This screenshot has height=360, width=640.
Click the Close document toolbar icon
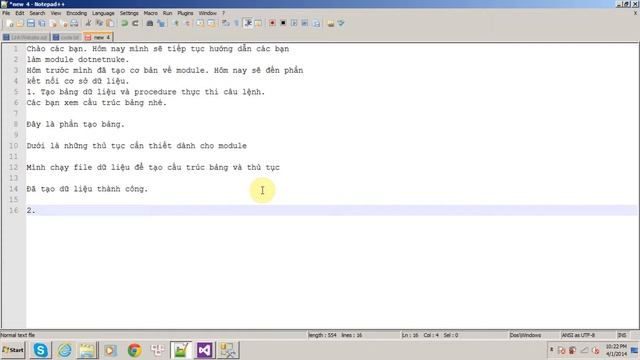[x=53, y=23]
